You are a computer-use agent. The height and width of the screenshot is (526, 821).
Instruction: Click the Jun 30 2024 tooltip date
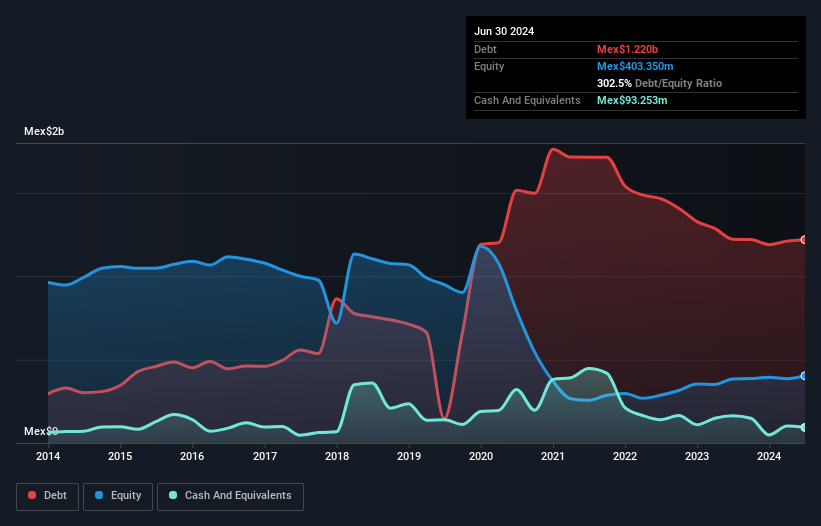[x=504, y=31]
